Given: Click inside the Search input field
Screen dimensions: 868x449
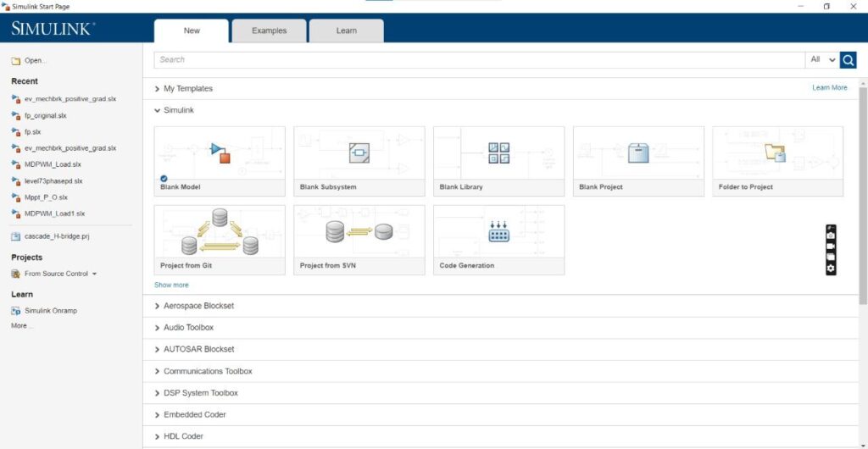Looking at the screenshot, I should pyautogui.click(x=480, y=59).
